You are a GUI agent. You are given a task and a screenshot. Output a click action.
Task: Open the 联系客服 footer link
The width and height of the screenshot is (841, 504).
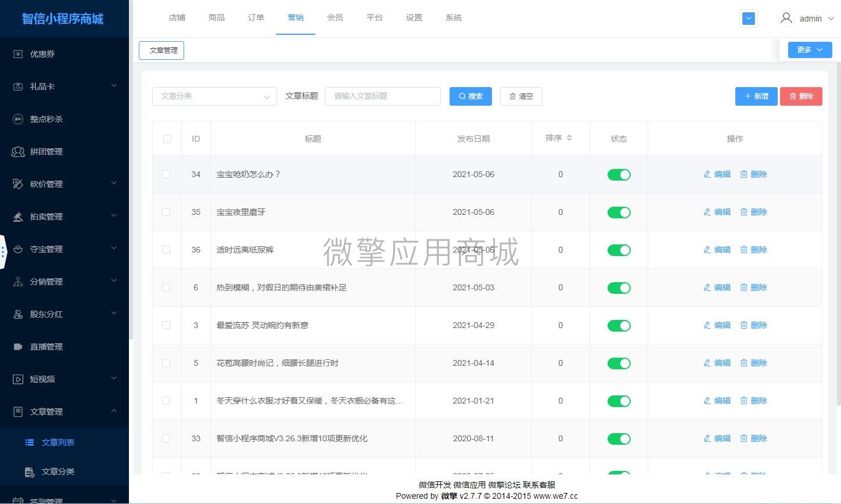click(539, 485)
